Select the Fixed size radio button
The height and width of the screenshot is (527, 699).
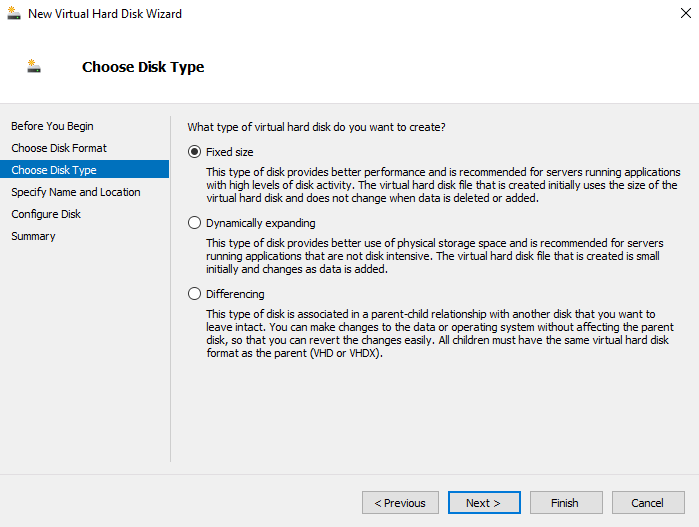[194, 152]
